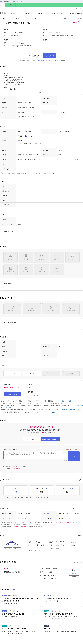
Task: Click the 교육비 지원 benefit icon
Action: pos(57,256)
